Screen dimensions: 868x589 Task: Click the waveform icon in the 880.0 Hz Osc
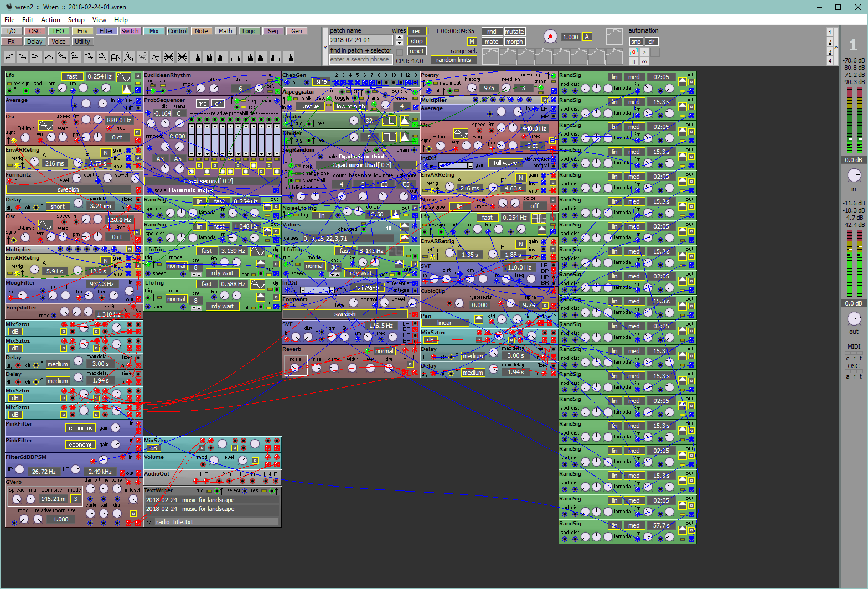(x=45, y=126)
